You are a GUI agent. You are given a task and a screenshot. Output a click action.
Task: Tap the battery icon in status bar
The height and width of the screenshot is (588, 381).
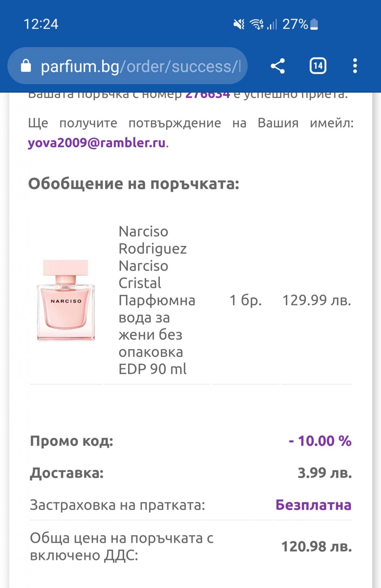click(x=314, y=24)
